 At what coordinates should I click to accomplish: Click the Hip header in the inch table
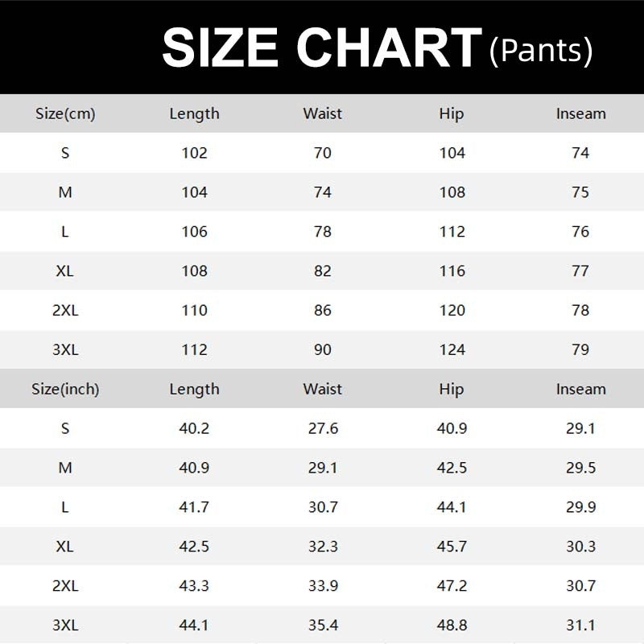click(x=452, y=389)
